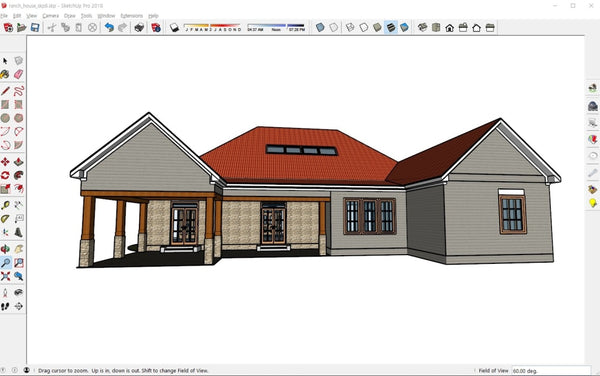Image resolution: width=600 pixels, height=376 pixels.
Task: Select the Line pencil tool
Action: pyautogui.click(x=5, y=91)
